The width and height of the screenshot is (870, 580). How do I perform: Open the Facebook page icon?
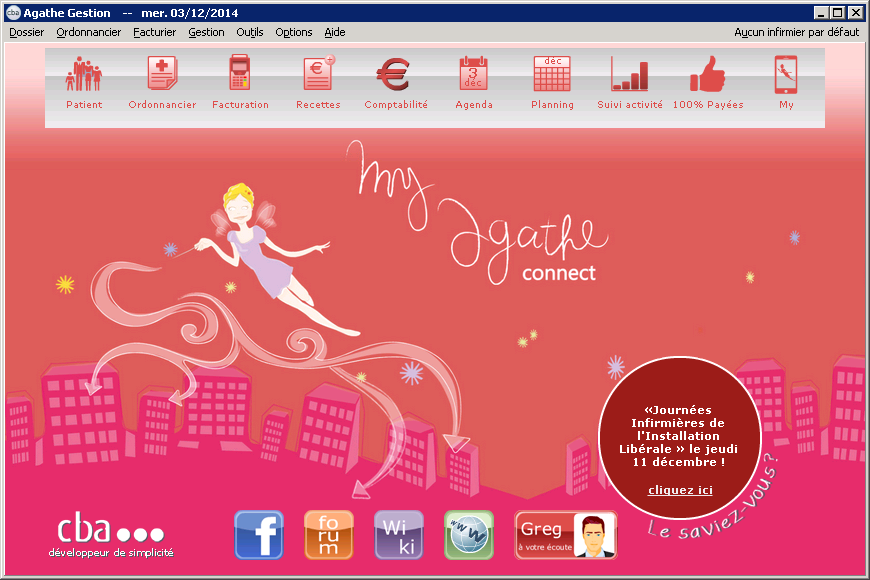point(259,535)
